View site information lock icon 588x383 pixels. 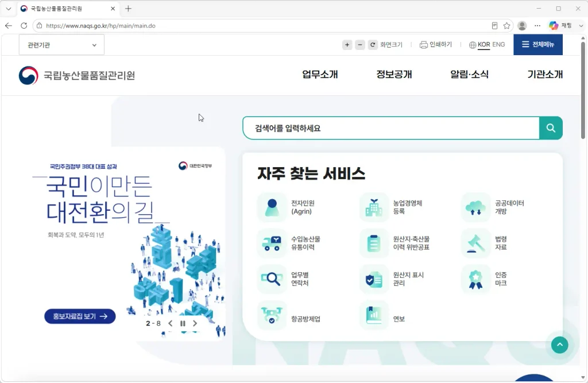coord(40,25)
